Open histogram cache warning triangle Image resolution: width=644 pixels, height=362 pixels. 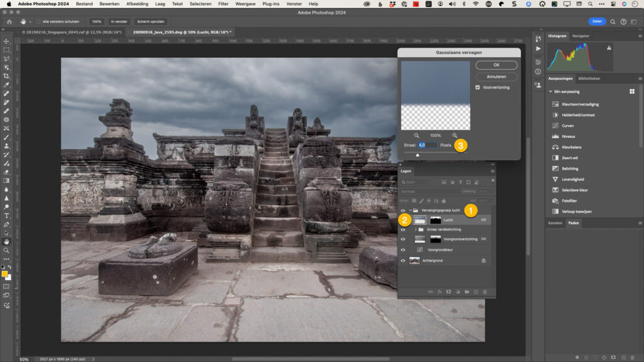click(x=609, y=48)
